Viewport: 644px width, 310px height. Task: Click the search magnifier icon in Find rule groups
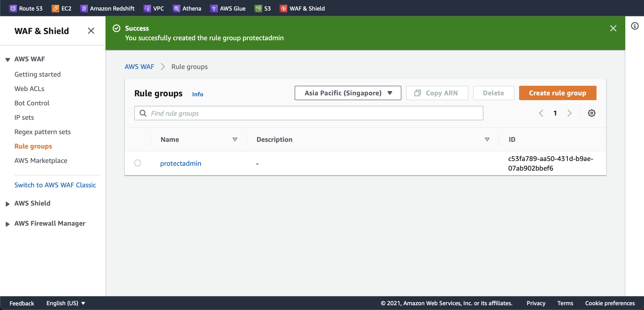[x=143, y=113]
